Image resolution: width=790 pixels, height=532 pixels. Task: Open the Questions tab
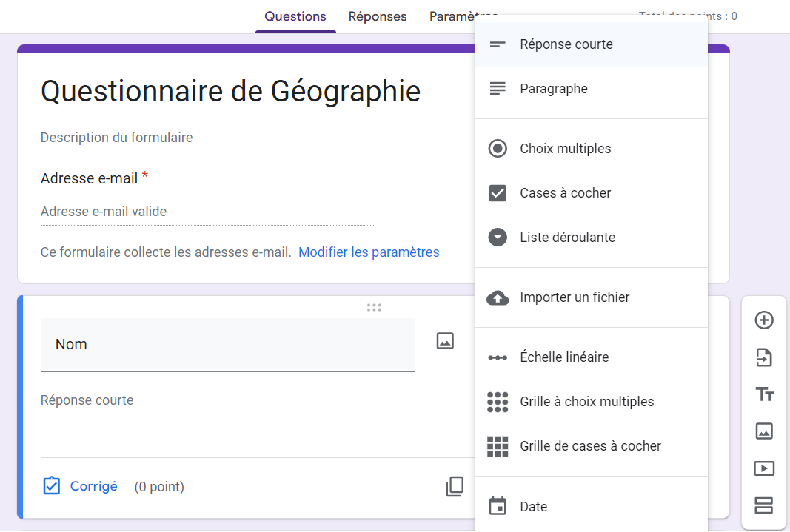pos(295,16)
